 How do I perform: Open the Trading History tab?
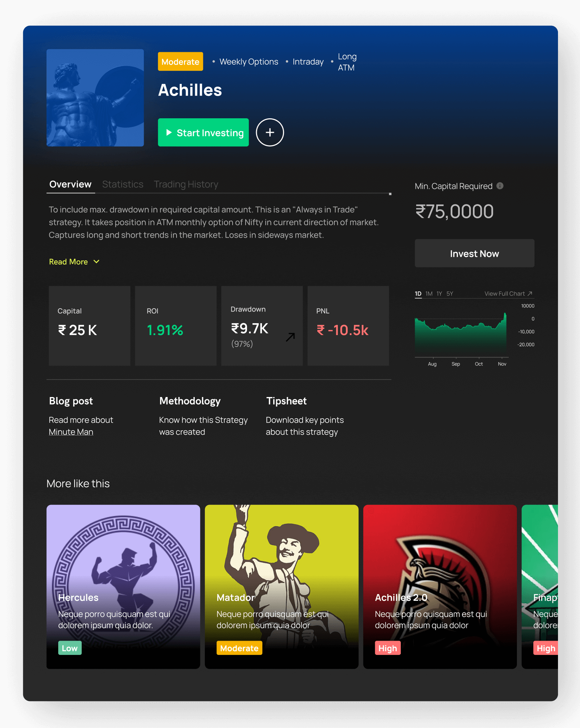(186, 184)
